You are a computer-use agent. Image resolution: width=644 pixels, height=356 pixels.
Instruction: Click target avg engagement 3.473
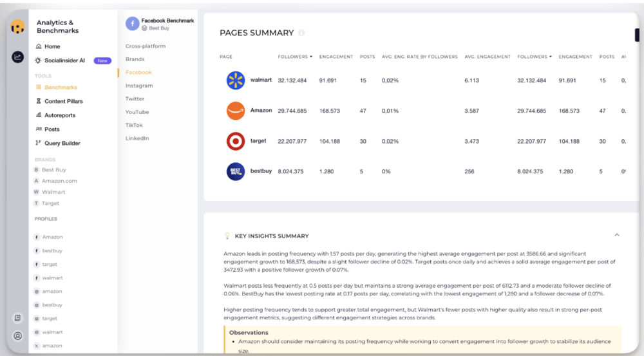pyautogui.click(x=471, y=141)
